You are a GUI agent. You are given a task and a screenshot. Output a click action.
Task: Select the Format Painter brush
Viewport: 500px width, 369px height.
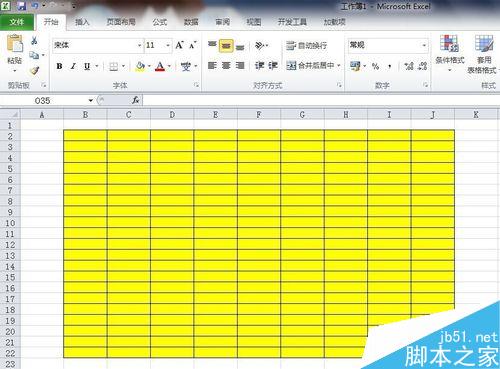pyautogui.click(x=34, y=70)
